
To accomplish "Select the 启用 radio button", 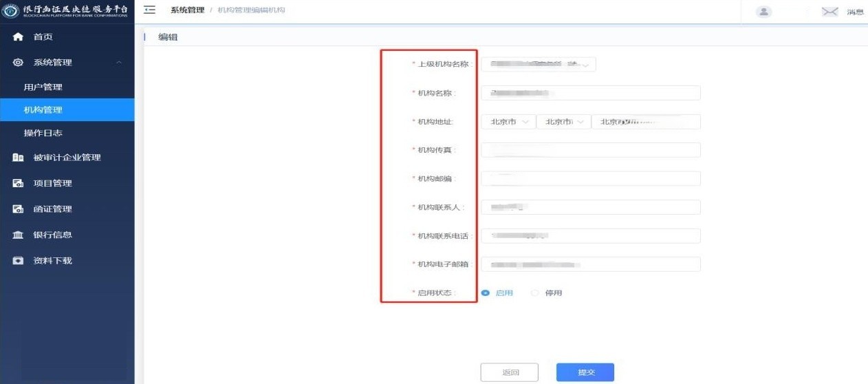I will 486,293.
